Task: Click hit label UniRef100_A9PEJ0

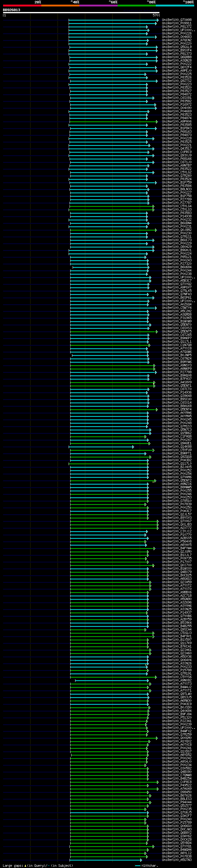Action: 177,71
